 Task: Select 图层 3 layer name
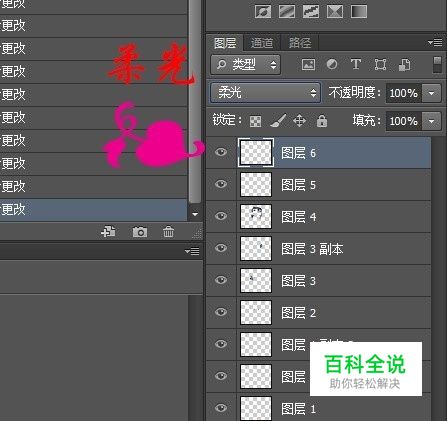298,281
